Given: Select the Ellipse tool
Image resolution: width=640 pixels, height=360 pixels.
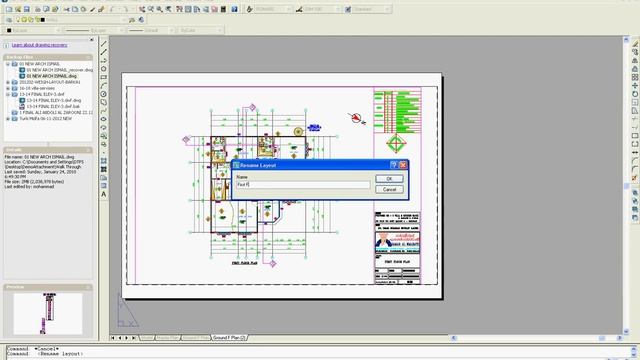Looking at the screenshot, I should [104, 119].
